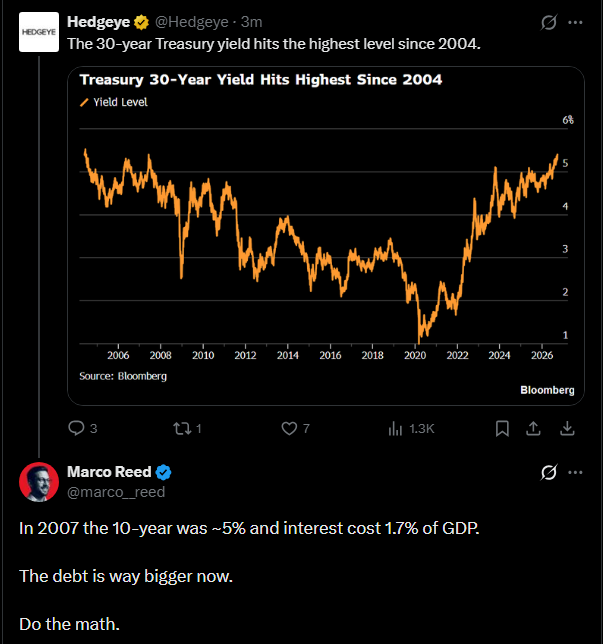
Task: Retweet the Hedgeye post
Action: pyautogui.click(x=187, y=428)
